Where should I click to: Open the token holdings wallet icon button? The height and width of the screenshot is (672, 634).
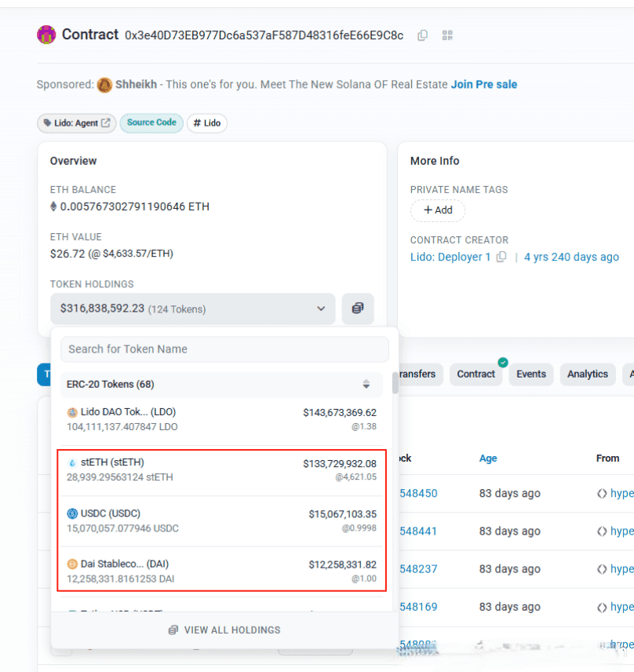[358, 309]
